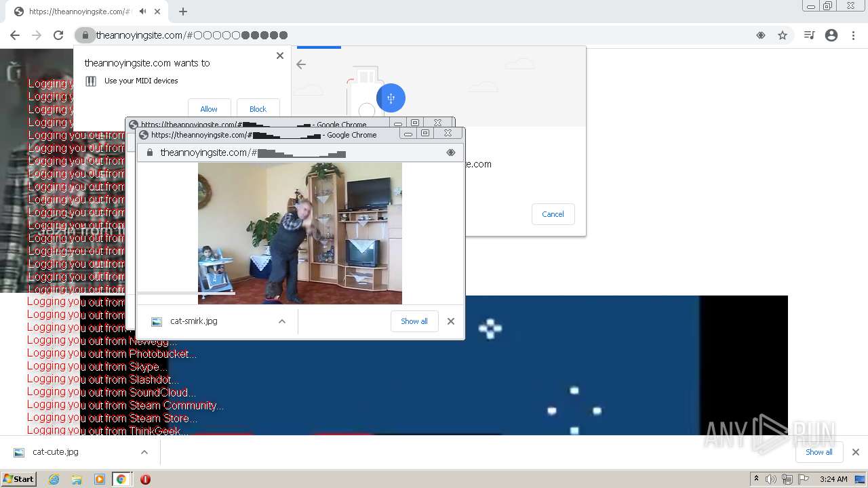Screen dimensions: 868x488
Task: Allow MIDI devices access
Action: click(x=209, y=109)
